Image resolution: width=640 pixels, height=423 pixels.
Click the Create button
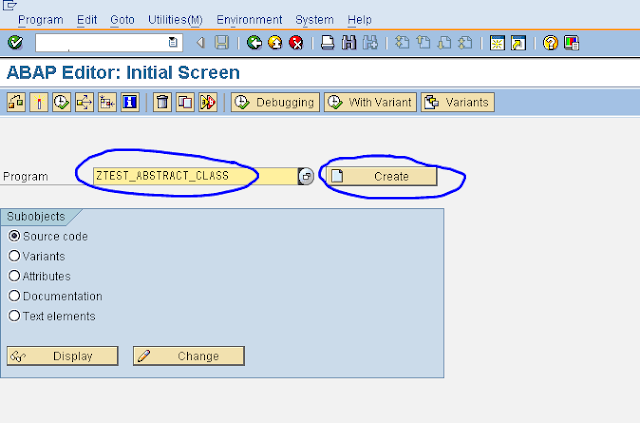coord(382,176)
